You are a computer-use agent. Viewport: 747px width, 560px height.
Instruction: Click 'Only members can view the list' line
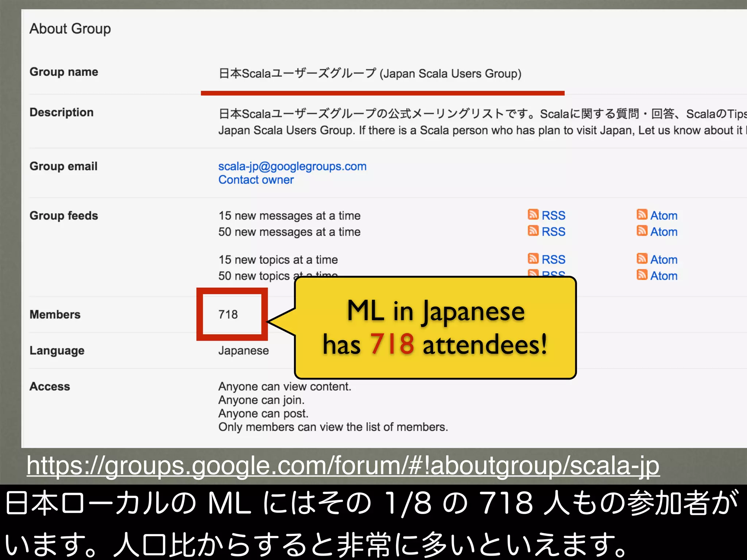pyautogui.click(x=333, y=427)
